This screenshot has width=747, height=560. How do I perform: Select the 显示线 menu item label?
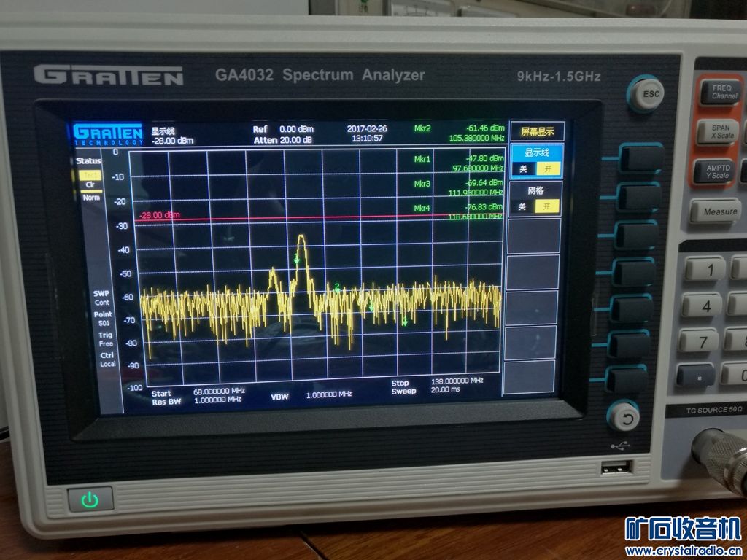pos(537,153)
